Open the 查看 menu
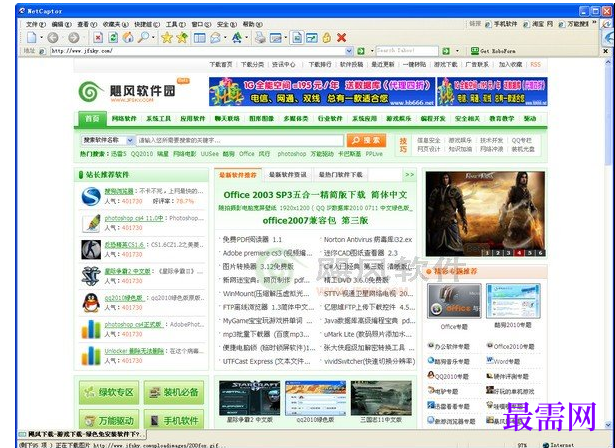Image resolution: width=615 pixels, height=448 pixels. (87, 24)
